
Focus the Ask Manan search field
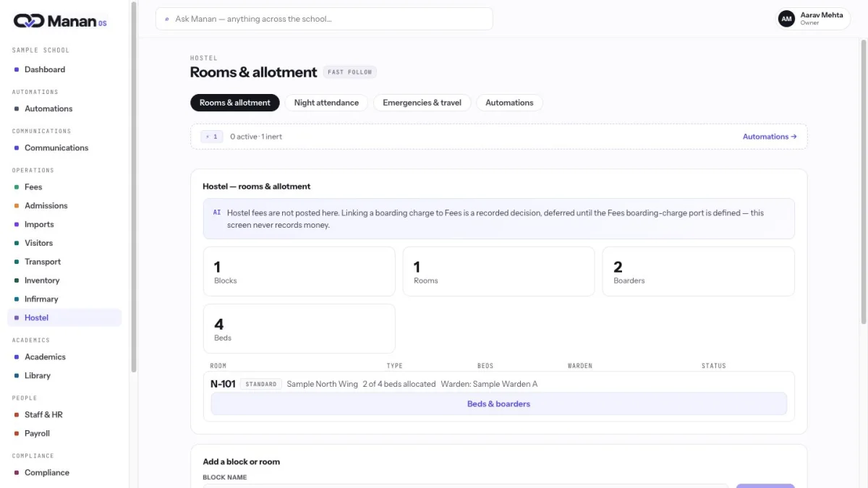324,19
